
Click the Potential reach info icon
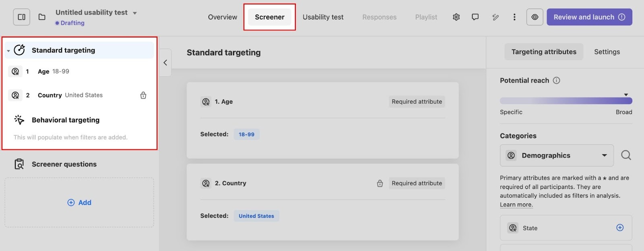[557, 81]
